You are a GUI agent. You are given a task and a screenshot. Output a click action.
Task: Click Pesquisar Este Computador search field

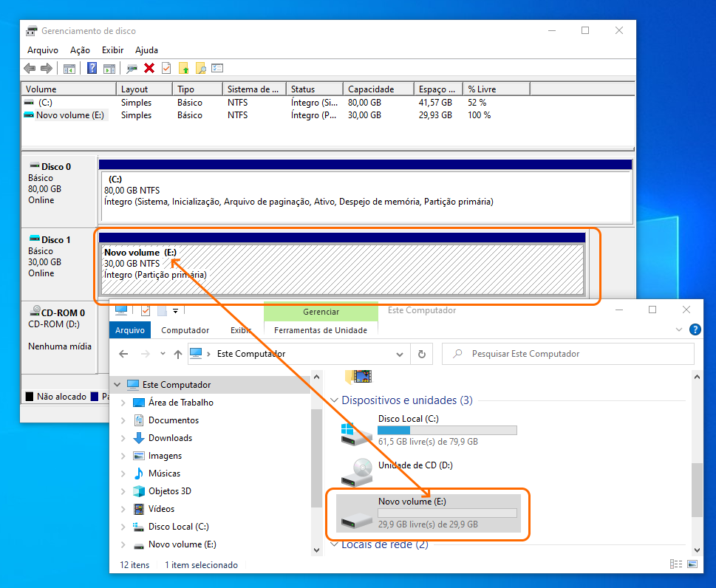coord(568,354)
